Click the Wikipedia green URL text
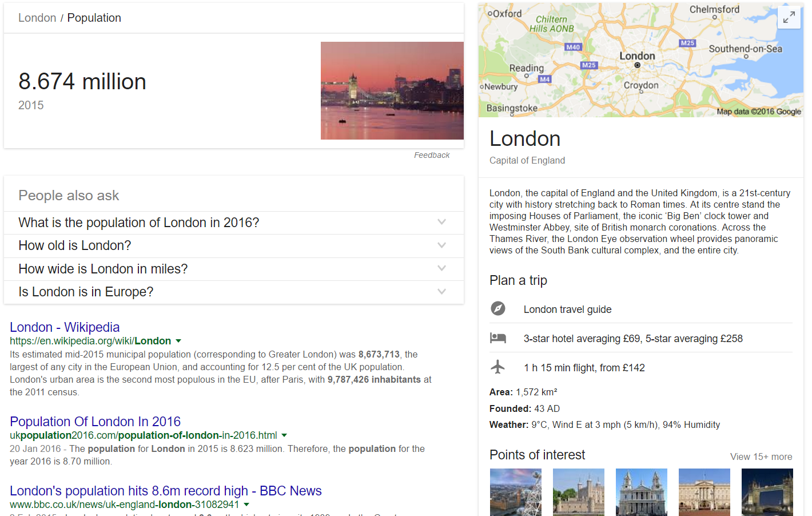This screenshot has height=516, width=812. (90, 341)
